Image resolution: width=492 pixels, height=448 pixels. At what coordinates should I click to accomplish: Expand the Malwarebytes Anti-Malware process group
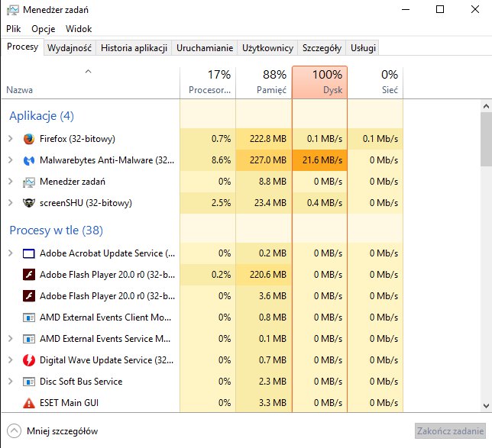pos(11,160)
